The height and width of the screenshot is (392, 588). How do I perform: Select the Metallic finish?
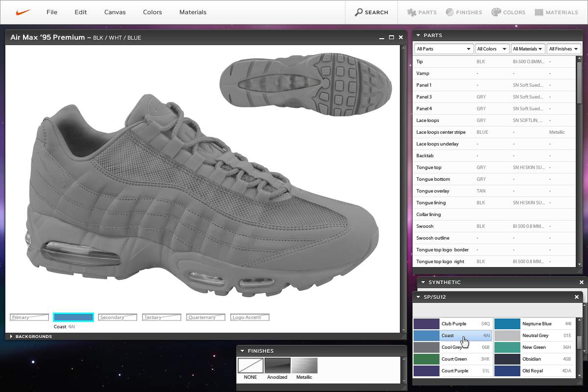coord(304,366)
